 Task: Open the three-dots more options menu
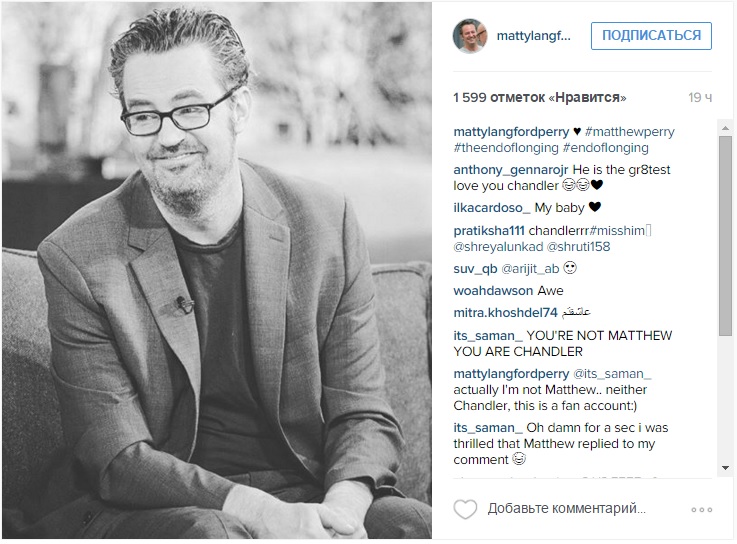pyautogui.click(x=701, y=510)
